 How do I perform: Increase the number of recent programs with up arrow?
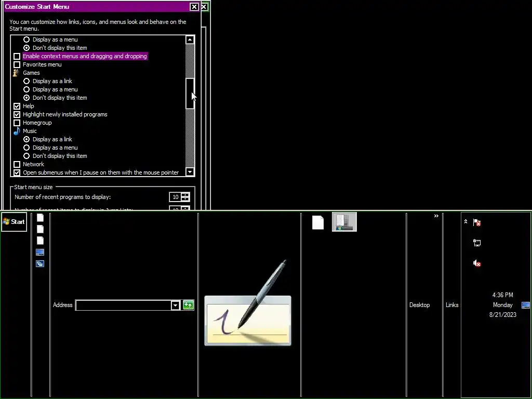pyautogui.click(x=185, y=195)
